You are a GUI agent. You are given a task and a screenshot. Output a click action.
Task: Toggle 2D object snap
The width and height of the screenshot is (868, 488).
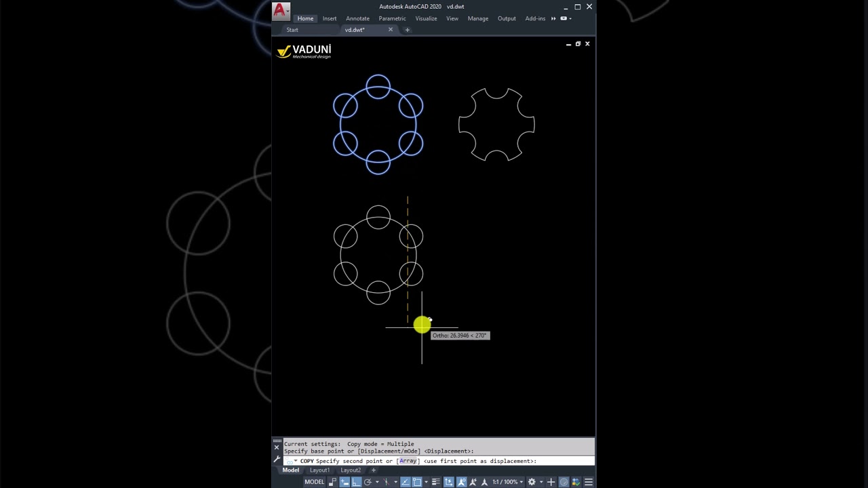coord(417,482)
